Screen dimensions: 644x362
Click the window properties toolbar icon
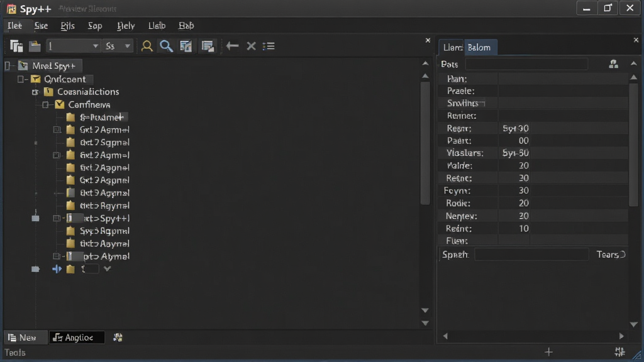point(208,46)
